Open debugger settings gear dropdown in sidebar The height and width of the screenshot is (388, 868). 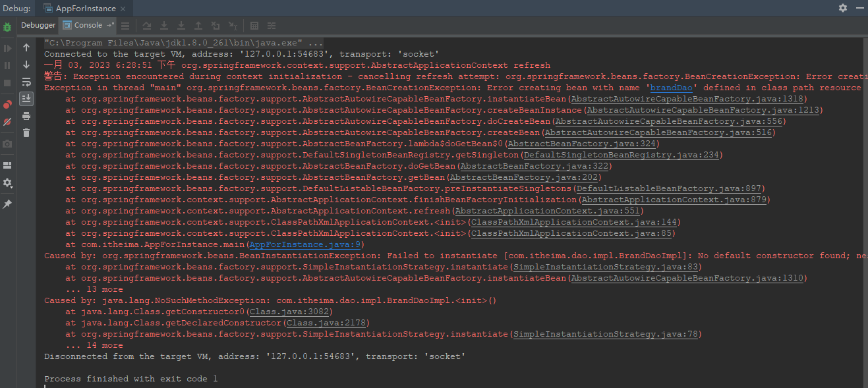(x=7, y=183)
